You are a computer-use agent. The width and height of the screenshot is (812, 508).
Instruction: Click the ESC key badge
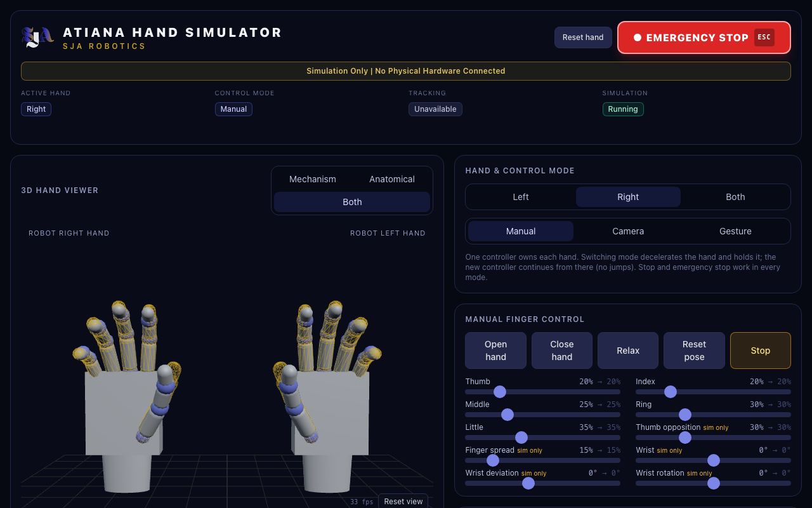[764, 37]
